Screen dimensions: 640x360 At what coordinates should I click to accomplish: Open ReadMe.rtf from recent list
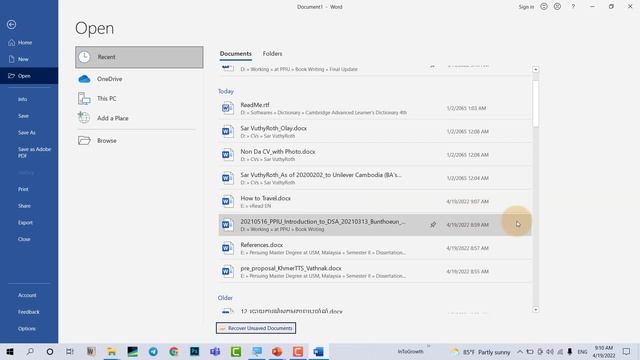[x=375, y=108]
